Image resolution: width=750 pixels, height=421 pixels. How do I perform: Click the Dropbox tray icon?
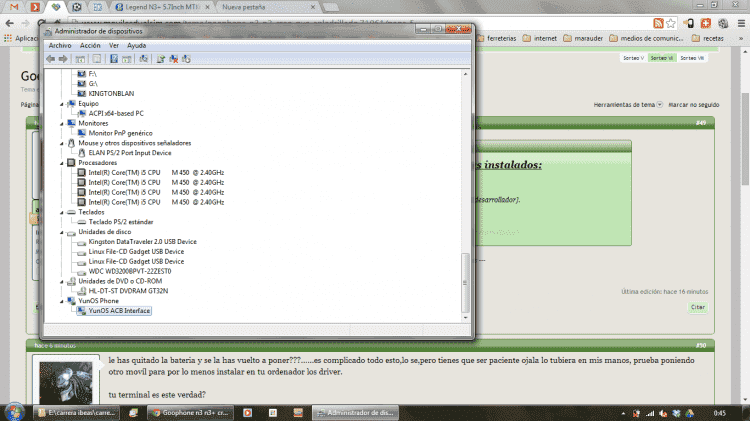click(x=676, y=413)
